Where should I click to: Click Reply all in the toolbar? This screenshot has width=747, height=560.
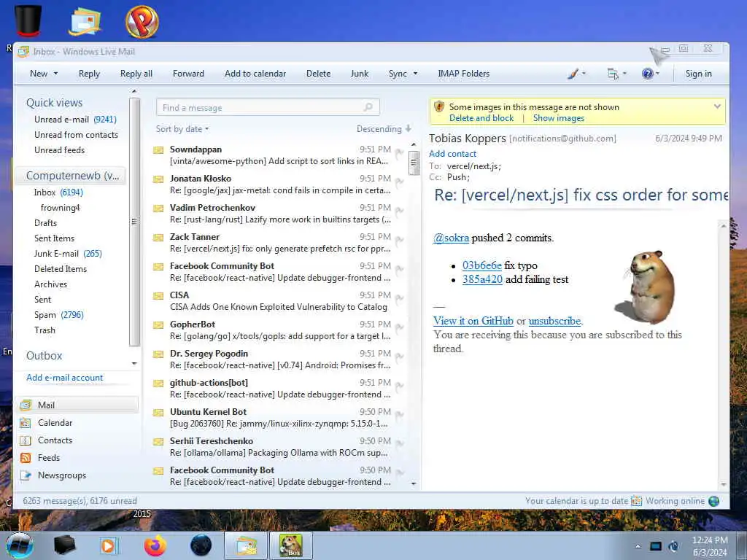[x=136, y=74]
